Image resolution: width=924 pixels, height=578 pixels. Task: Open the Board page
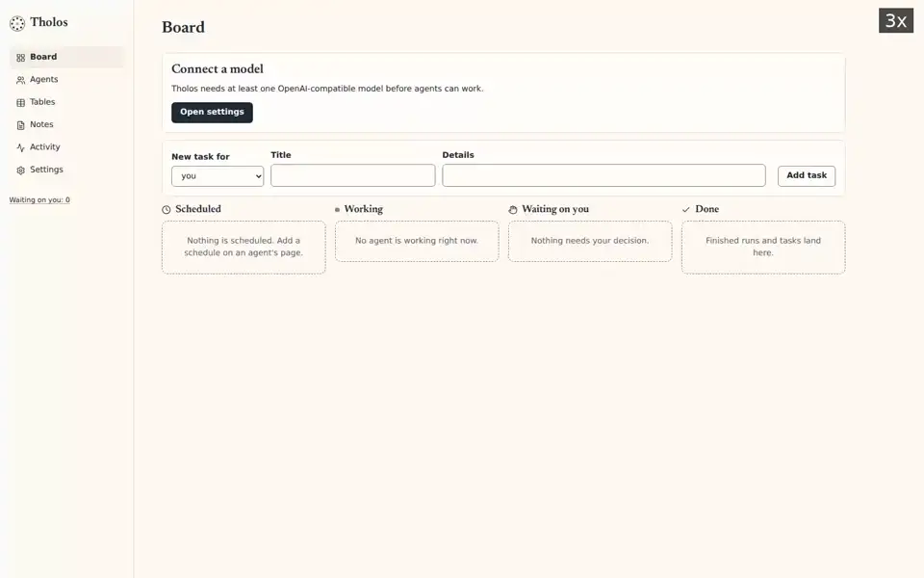pyautogui.click(x=66, y=57)
